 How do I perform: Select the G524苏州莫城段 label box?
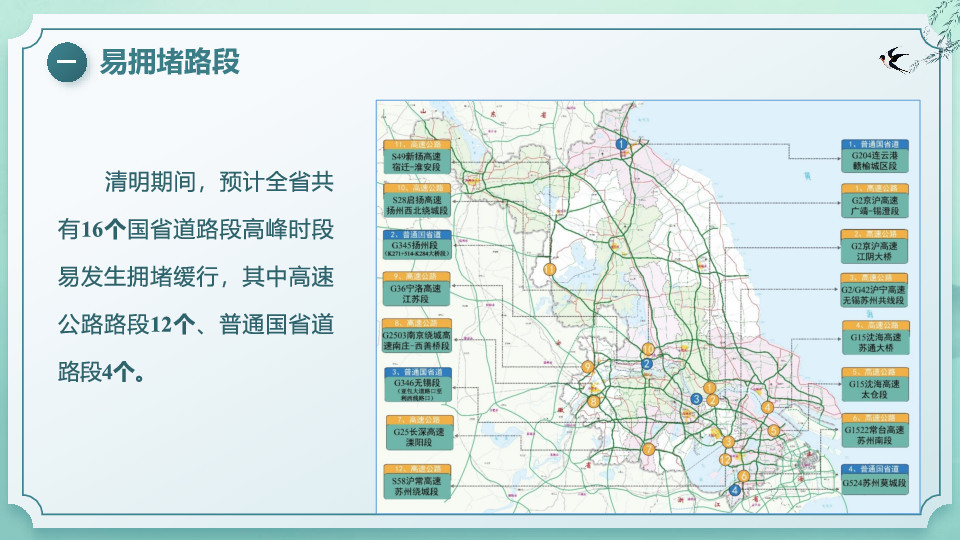pos(874,479)
